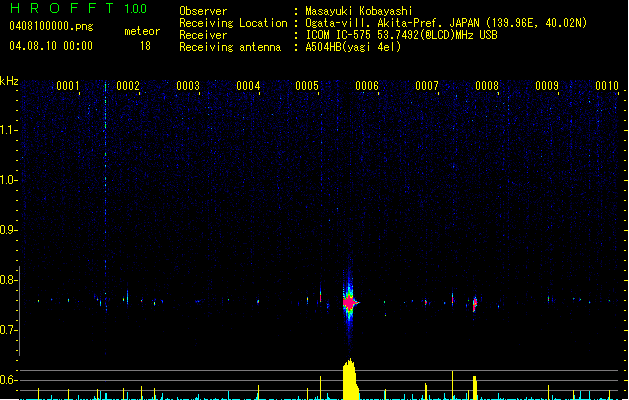Click the 0.9 frequency axis label
This screenshot has width=629, height=400.
coord(9,230)
